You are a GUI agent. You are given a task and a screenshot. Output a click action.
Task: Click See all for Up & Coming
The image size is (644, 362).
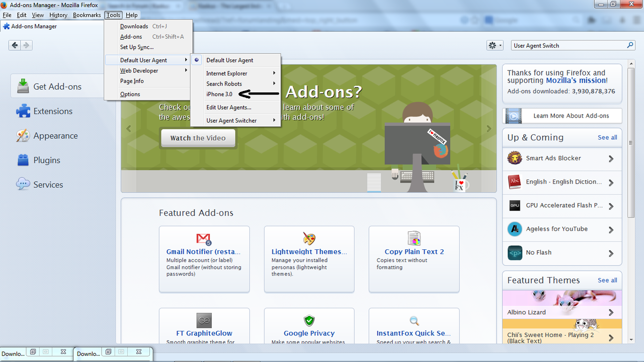pos(607,137)
